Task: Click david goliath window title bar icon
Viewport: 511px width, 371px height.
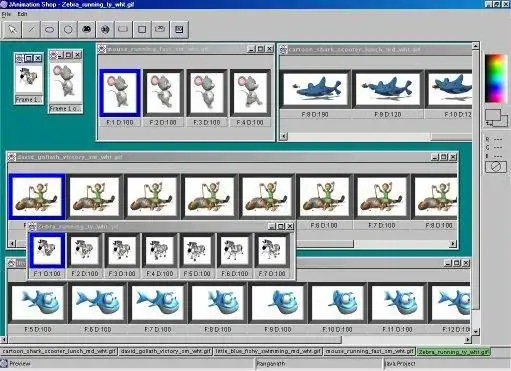Action: 12,157
